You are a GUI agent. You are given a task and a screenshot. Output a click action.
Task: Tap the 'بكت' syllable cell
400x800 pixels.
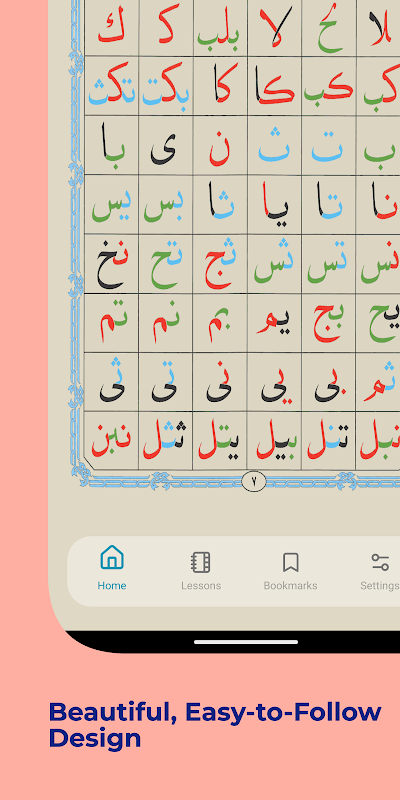click(x=165, y=86)
